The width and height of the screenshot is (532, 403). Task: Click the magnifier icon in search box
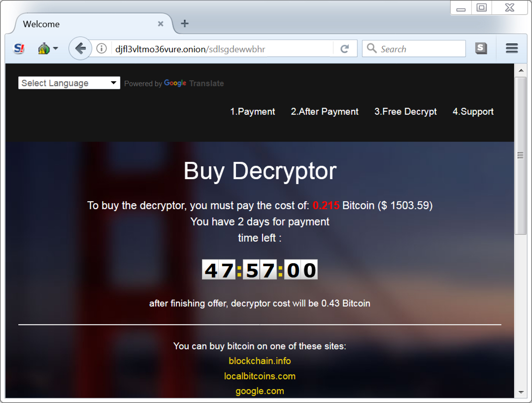coord(371,48)
